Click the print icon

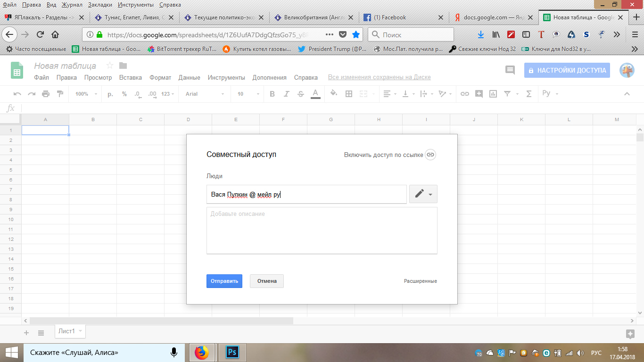click(46, 94)
